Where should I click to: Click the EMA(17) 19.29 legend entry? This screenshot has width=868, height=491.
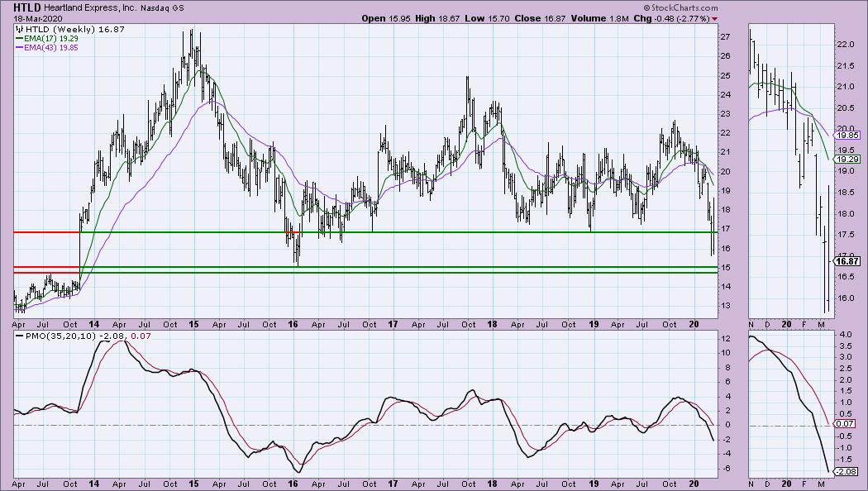click(x=47, y=39)
